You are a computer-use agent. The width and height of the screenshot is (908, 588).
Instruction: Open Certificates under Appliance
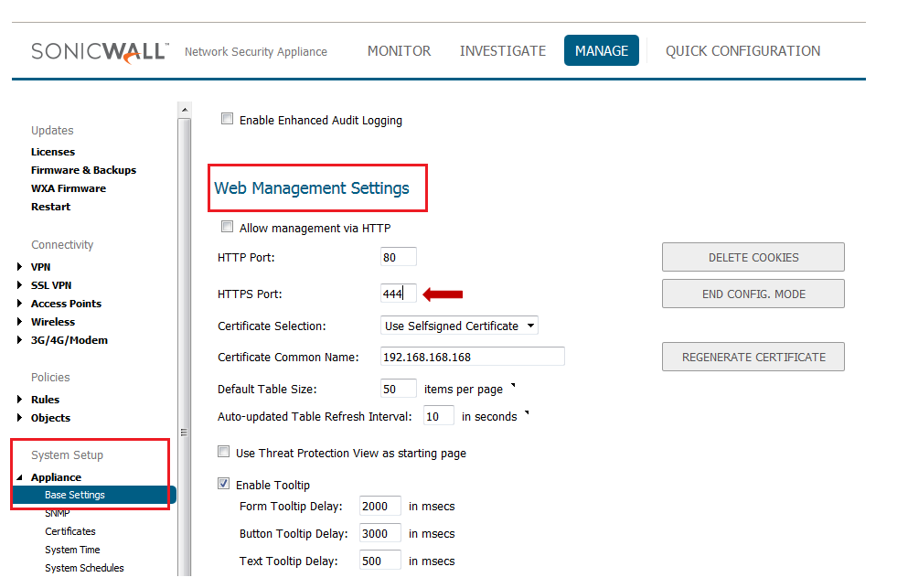coord(70,531)
